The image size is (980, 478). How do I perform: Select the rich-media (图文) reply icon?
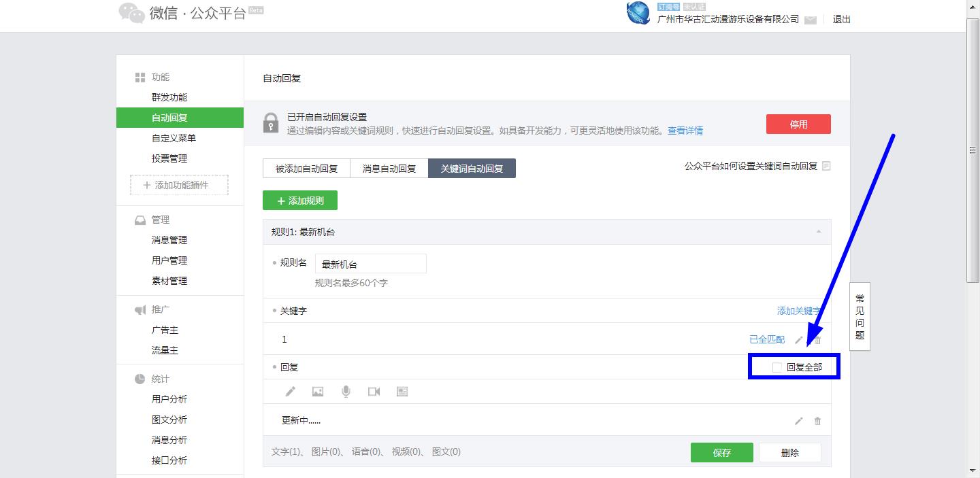(401, 391)
